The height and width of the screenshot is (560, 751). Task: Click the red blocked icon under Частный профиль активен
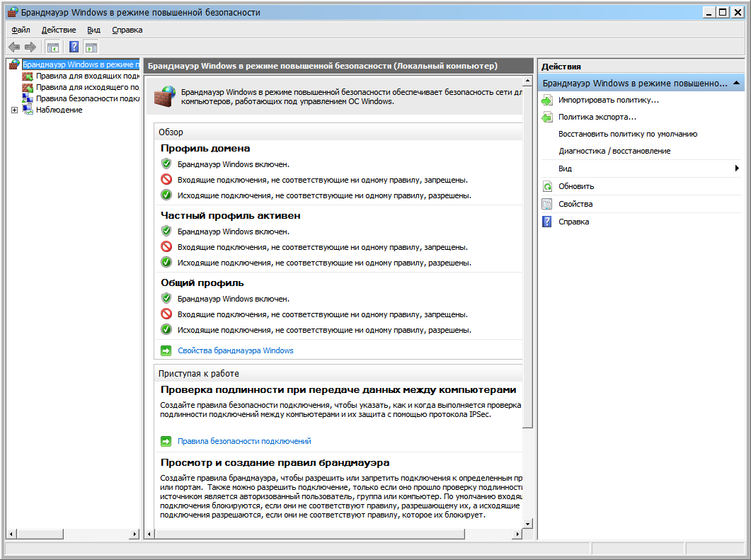(x=166, y=246)
